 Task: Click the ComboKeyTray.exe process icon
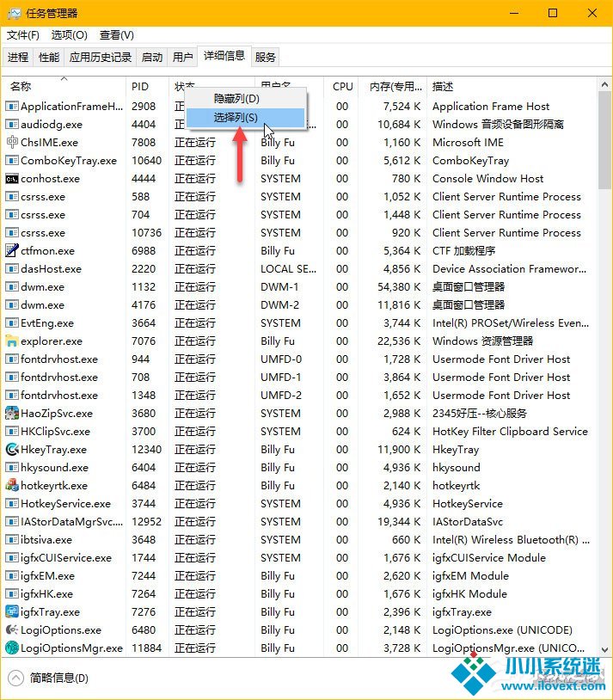(x=12, y=160)
